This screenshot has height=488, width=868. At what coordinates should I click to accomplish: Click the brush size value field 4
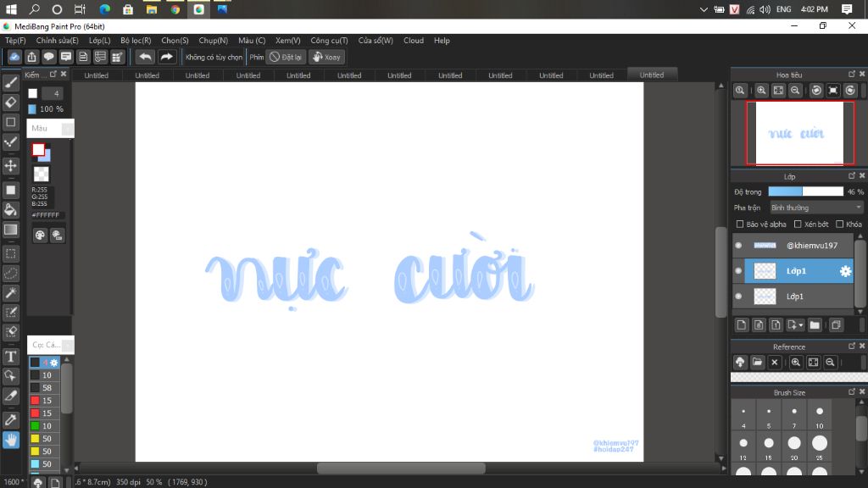tap(53, 93)
